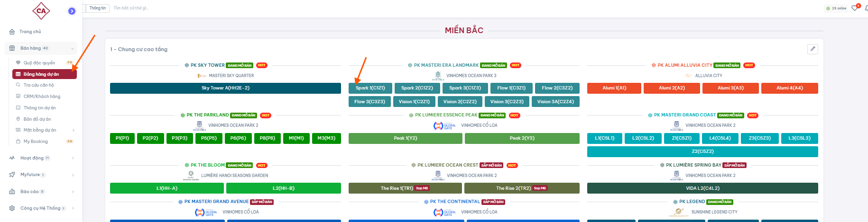The width and height of the screenshot is (868, 222).
Task: Click the Trang chủ home icon
Action: tap(12, 32)
